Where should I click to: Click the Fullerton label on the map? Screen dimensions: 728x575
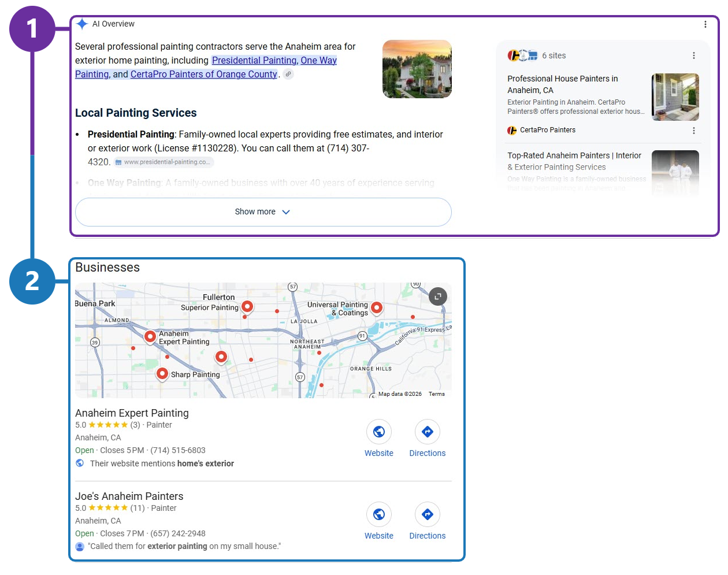click(219, 297)
